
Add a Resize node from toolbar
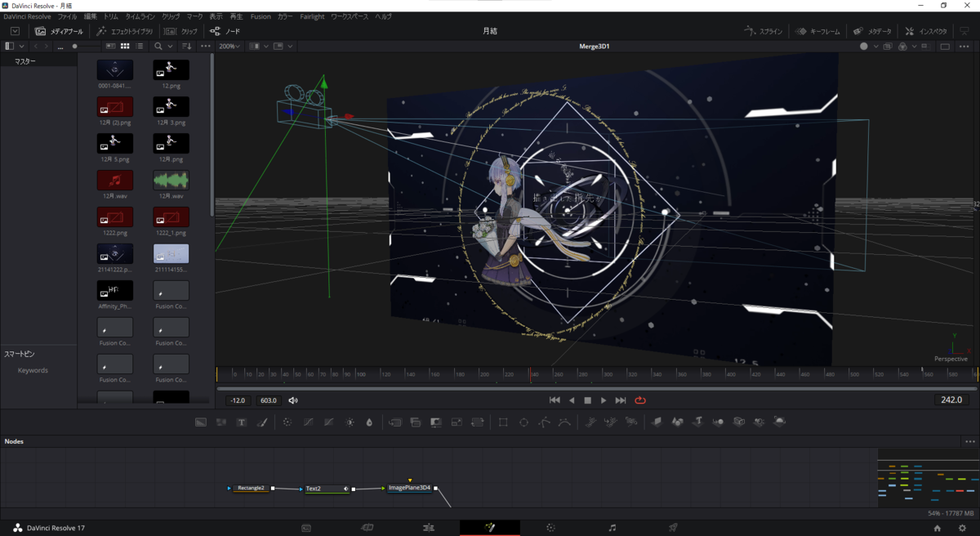[457, 422]
